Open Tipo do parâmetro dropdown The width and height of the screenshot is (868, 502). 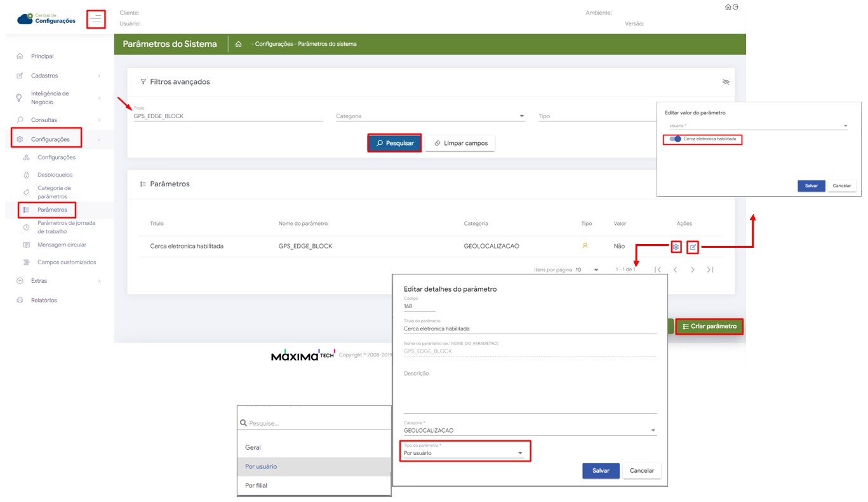point(464,453)
